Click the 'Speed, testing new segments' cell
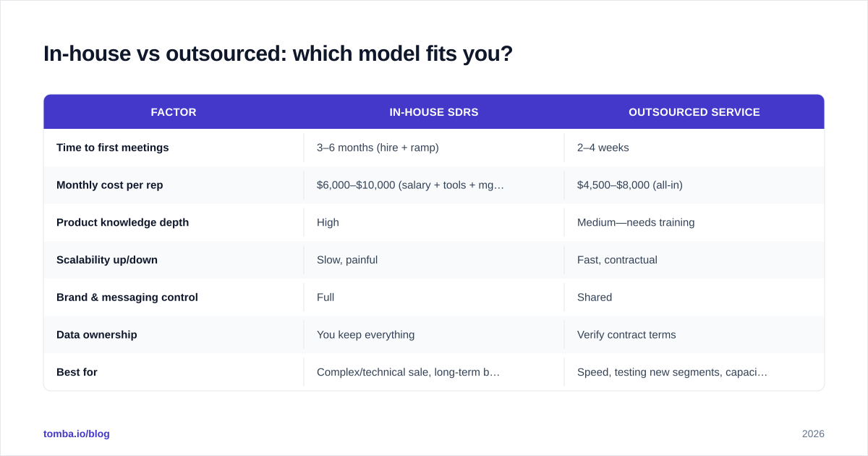Screen dimensions: 868x456 (694, 372)
